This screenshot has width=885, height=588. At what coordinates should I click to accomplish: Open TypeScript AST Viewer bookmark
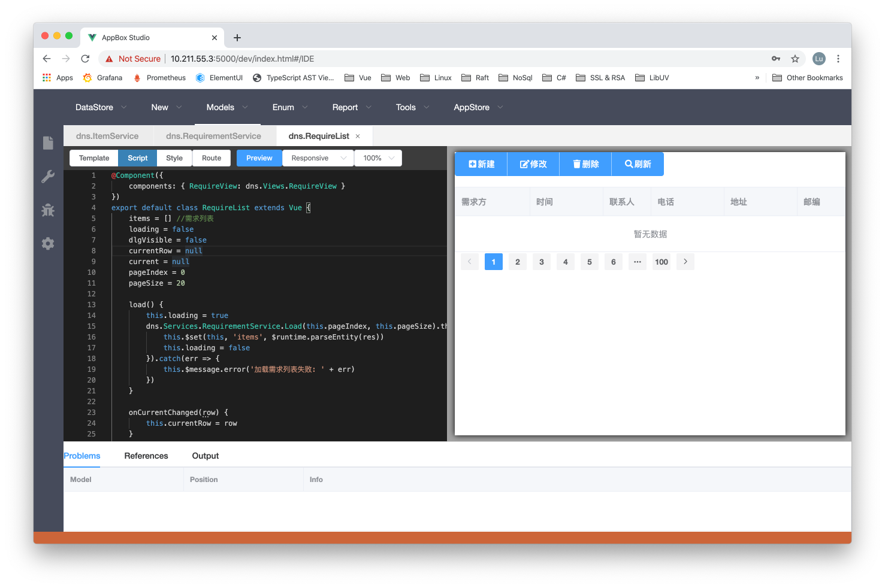pyautogui.click(x=294, y=78)
